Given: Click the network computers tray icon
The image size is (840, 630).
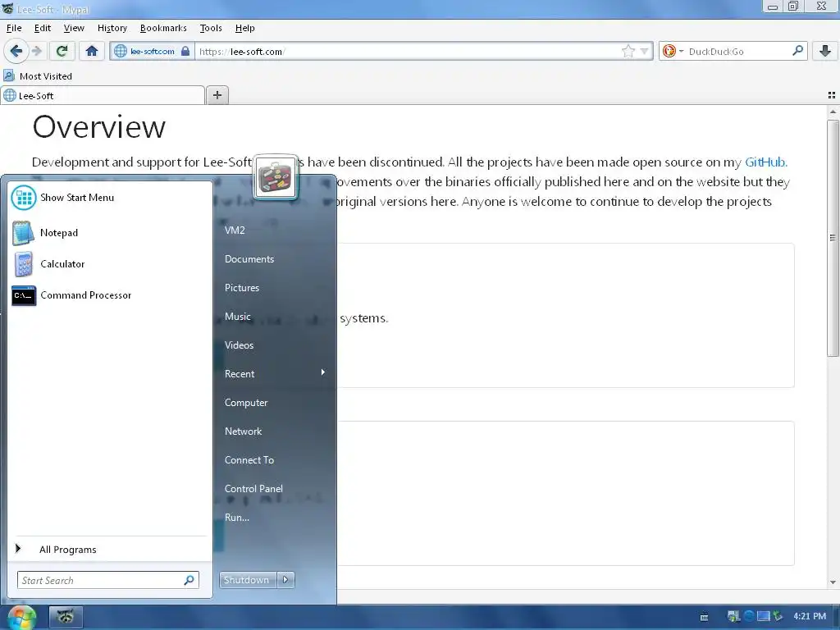Looking at the screenshot, I should (733, 616).
